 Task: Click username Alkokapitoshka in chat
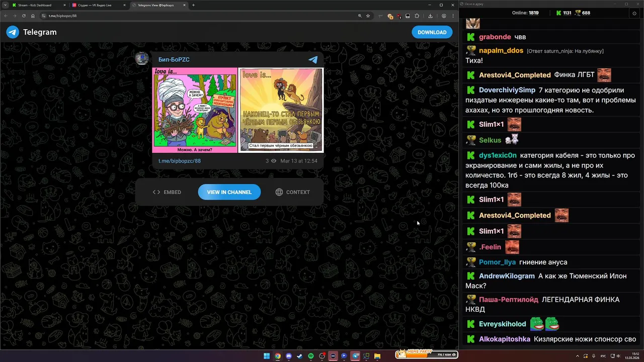click(505, 339)
